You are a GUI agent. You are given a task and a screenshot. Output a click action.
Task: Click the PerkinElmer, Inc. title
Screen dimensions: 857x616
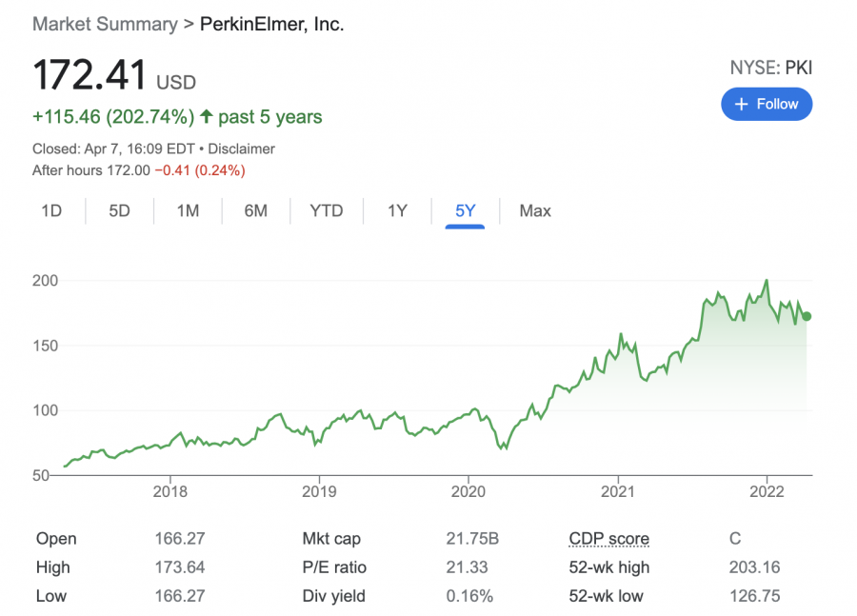[x=271, y=24]
